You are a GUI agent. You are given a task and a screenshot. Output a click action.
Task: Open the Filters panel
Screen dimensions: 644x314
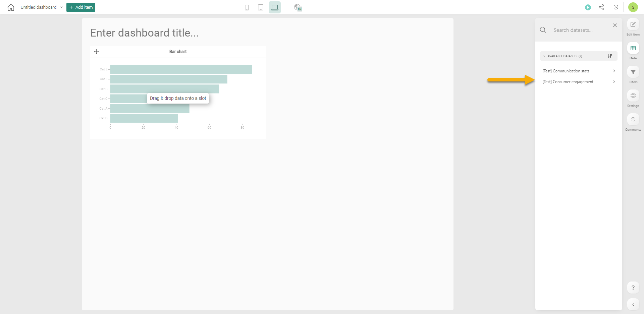[633, 72]
